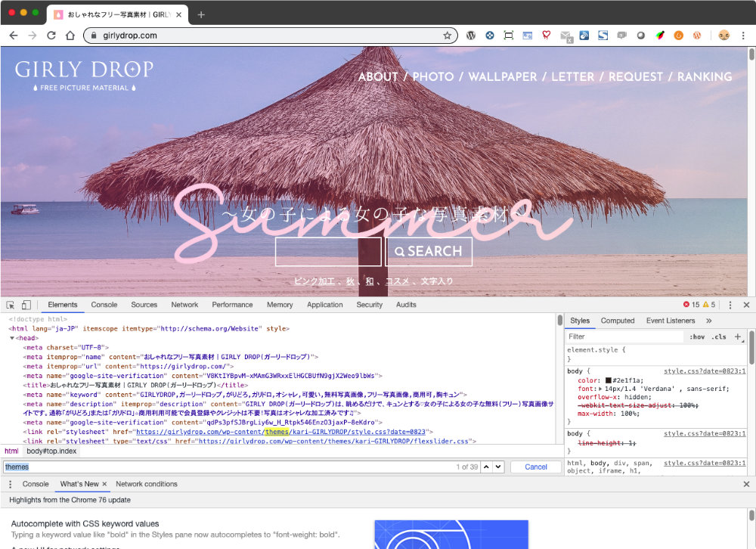Image resolution: width=756 pixels, height=549 pixels.
Task: Open the REQUEST link in site navigation
Action: click(x=636, y=76)
